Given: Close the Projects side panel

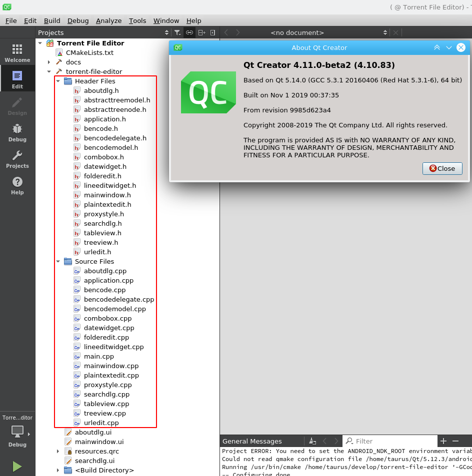Looking at the screenshot, I should point(212,32).
